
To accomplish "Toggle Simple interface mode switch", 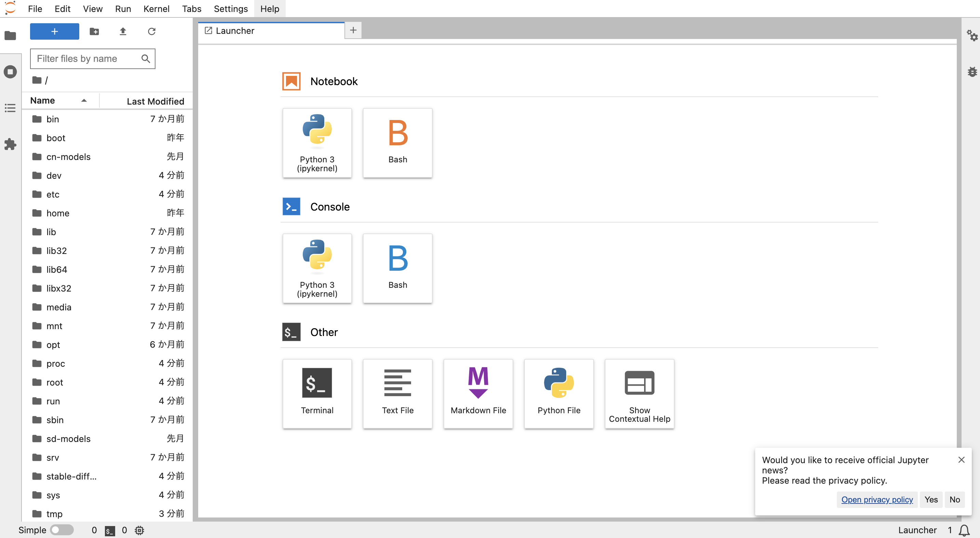I will tap(62, 530).
